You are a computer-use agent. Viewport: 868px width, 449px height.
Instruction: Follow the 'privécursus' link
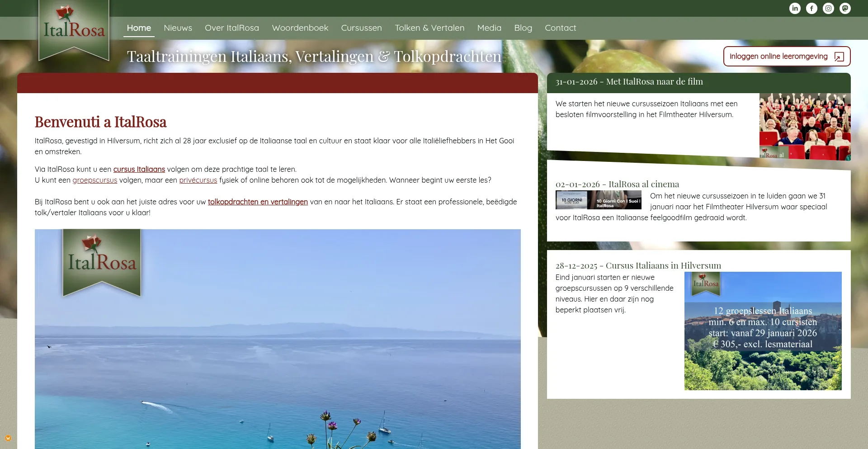point(198,180)
